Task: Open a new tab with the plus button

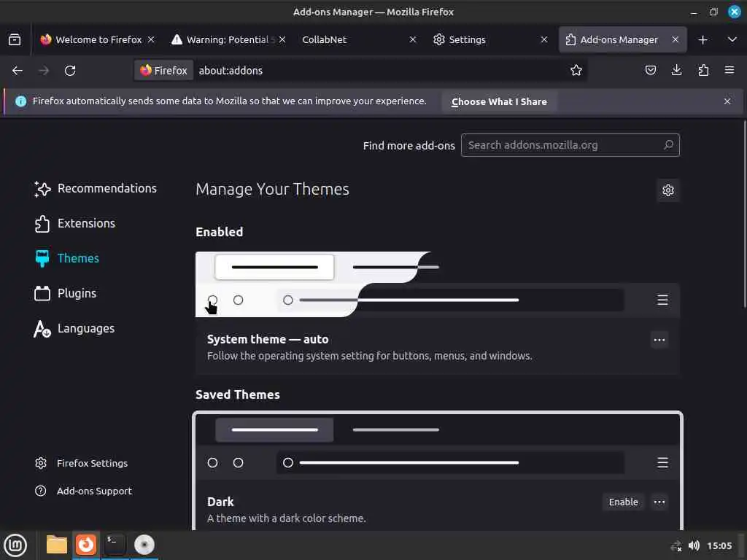Action: click(703, 39)
